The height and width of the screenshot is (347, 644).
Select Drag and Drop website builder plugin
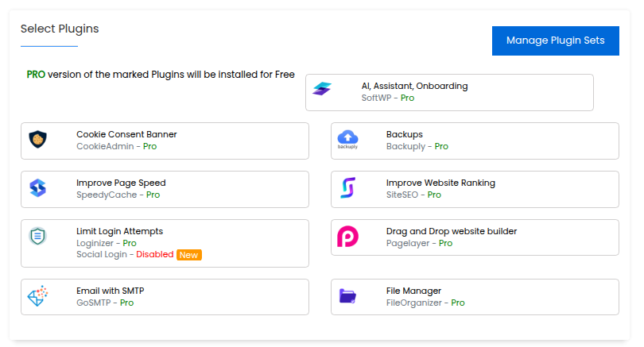click(475, 237)
